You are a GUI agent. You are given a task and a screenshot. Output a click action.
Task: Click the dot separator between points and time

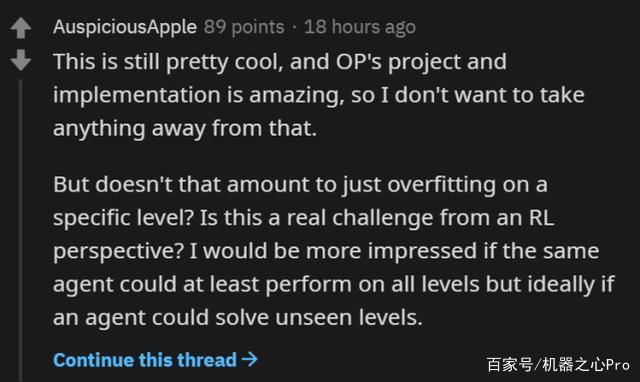tap(294, 27)
